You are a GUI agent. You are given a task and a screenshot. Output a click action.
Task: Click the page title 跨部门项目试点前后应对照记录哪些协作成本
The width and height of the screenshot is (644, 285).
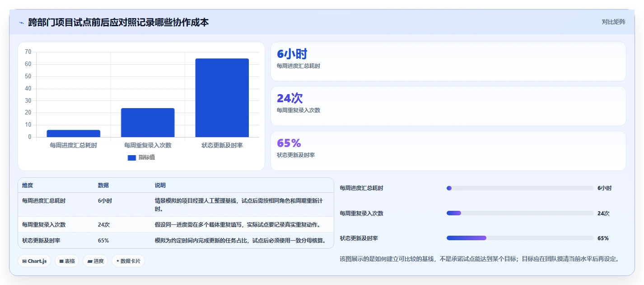click(x=118, y=22)
